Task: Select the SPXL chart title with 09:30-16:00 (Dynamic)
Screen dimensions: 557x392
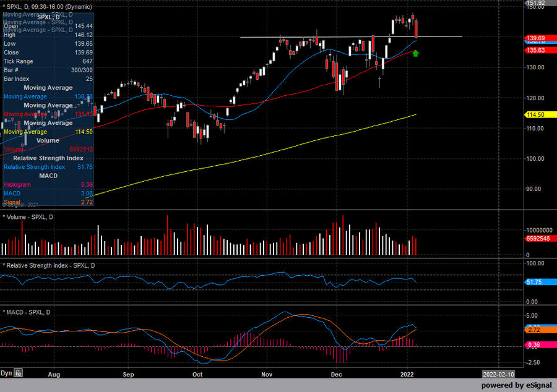Action: coord(47,7)
